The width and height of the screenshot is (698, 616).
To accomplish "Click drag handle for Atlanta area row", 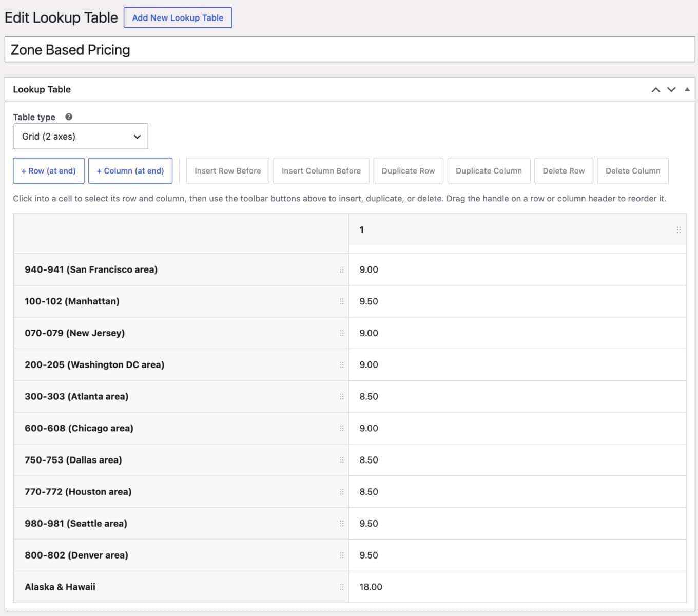I will 342,397.
